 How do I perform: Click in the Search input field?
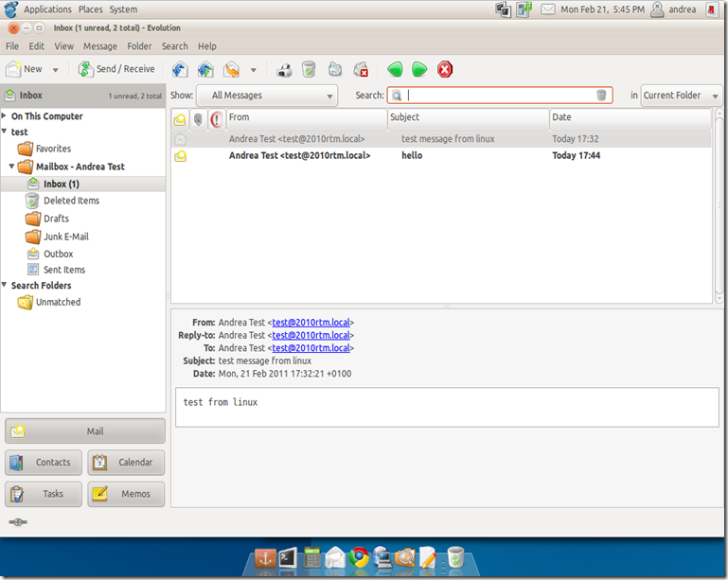(x=501, y=96)
